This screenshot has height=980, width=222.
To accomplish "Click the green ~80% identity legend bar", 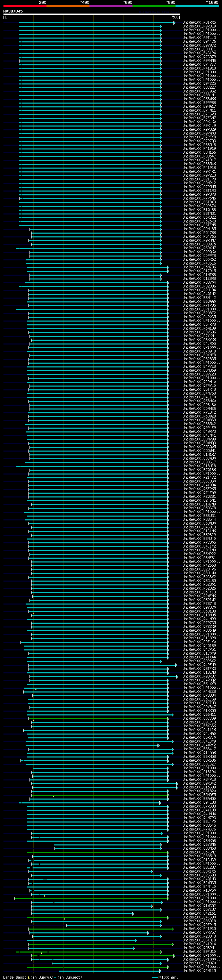I will tap(154, 6).
